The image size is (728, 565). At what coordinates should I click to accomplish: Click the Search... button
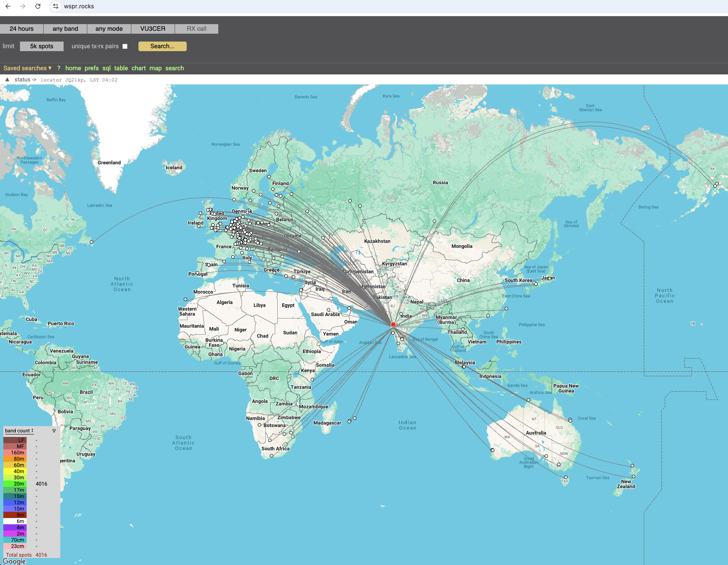(162, 46)
